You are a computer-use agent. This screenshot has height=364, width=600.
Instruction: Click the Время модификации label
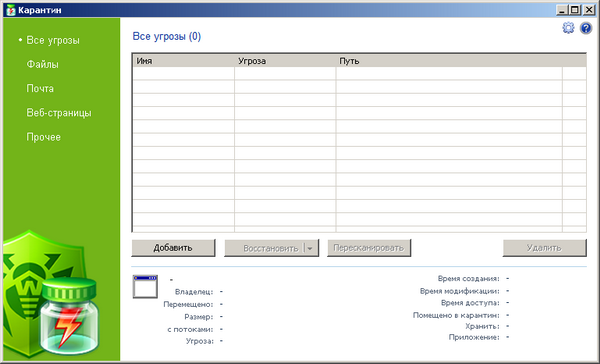pos(460,291)
